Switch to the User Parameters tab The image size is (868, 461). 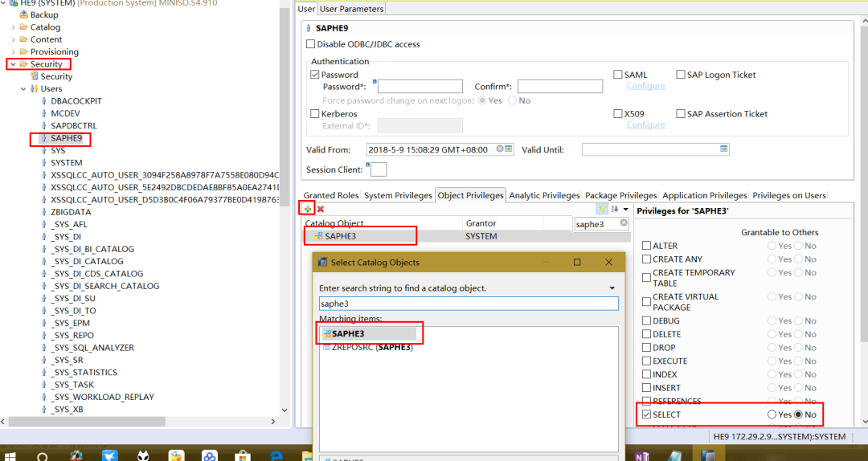pos(351,9)
